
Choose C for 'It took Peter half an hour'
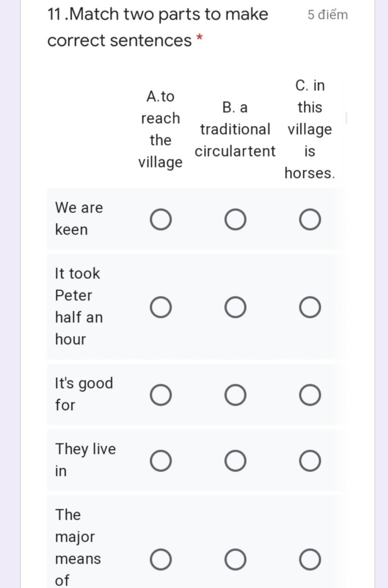(x=310, y=307)
